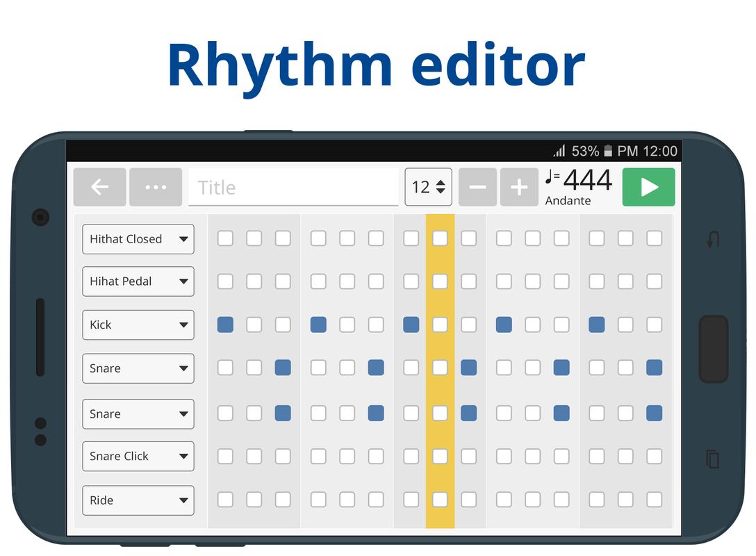Click the Title input field
The image size is (756, 556).
(293, 187)
